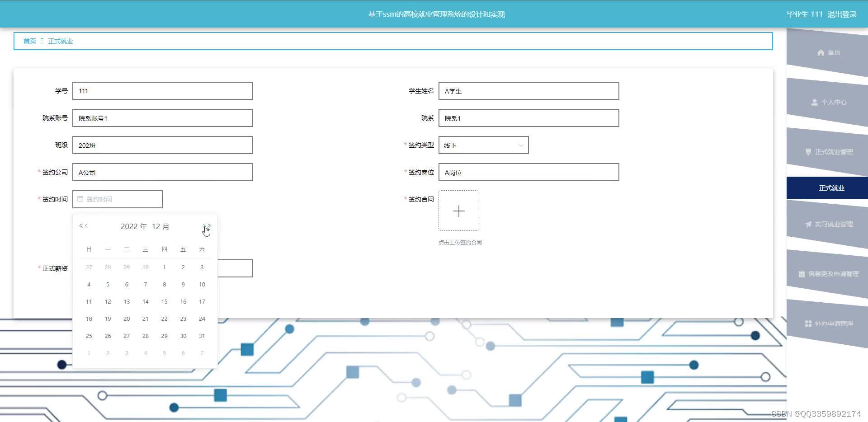Select December 31 in the calendar
Viewport: 868px width, 422px height.
coord(202,336)
